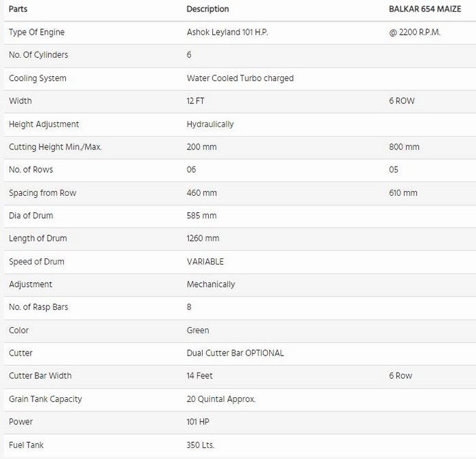This screenshot has width=476, height=459.
Task: Select the Hydraulically height adjustment cell
Action: coord(210,124)
